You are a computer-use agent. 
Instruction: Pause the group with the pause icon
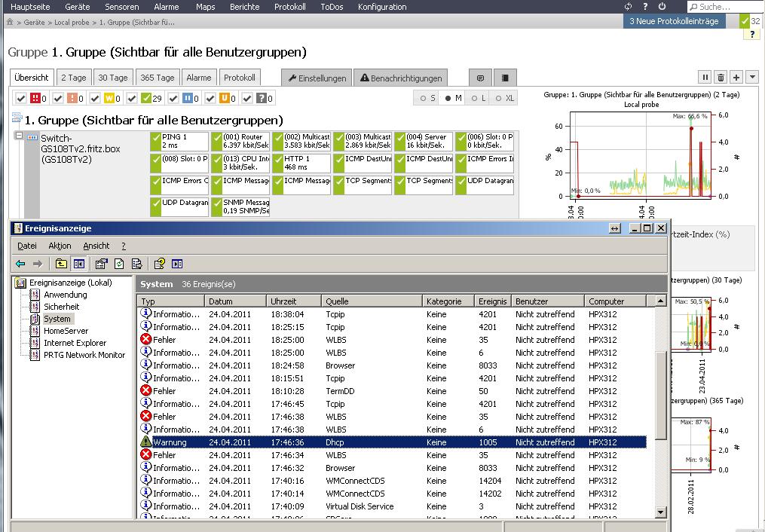pos(705,77)
